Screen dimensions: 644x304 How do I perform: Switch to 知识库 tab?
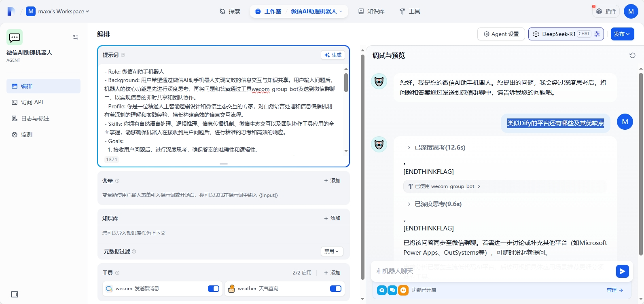(x=371, y=11)
